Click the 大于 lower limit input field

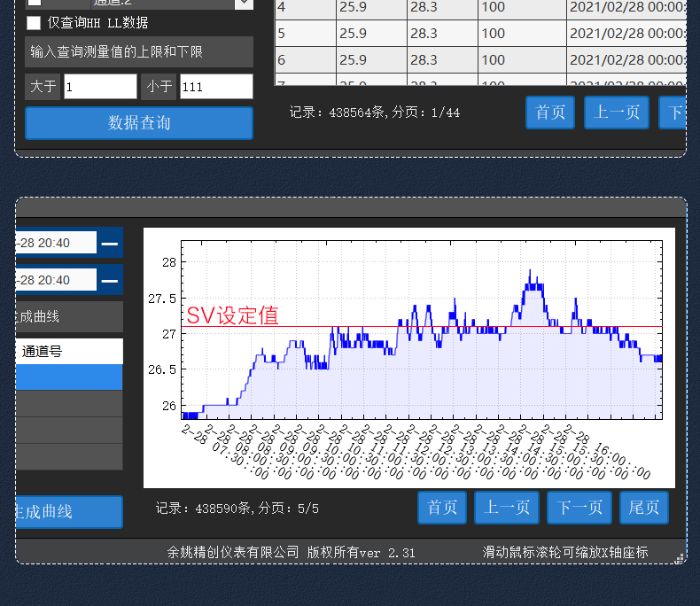point(100,87)
